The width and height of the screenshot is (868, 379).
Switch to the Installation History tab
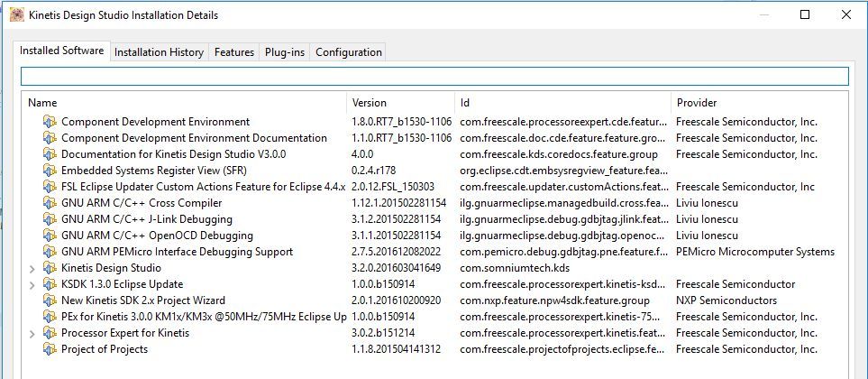[159, 52]
